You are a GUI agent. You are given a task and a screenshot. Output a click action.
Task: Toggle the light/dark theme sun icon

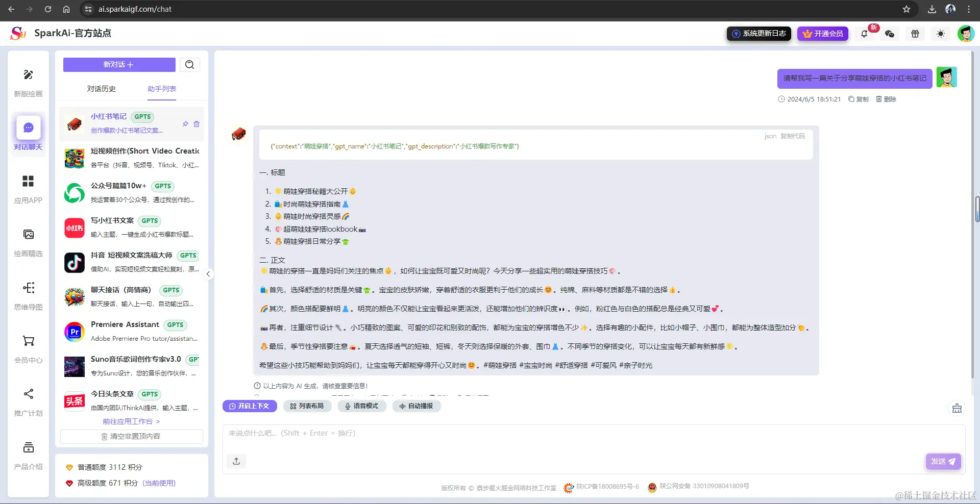tap(941, 34)
